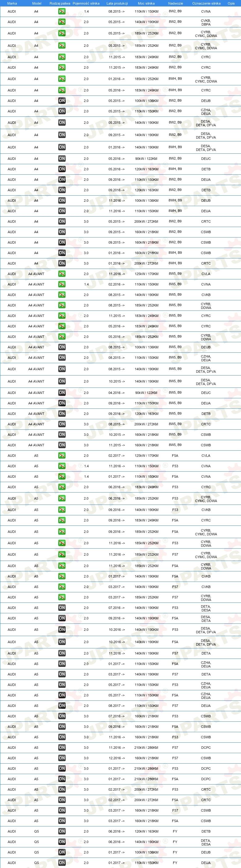Select '08.2015 ->' in the A4 1.4 row

tap(116, 11)
